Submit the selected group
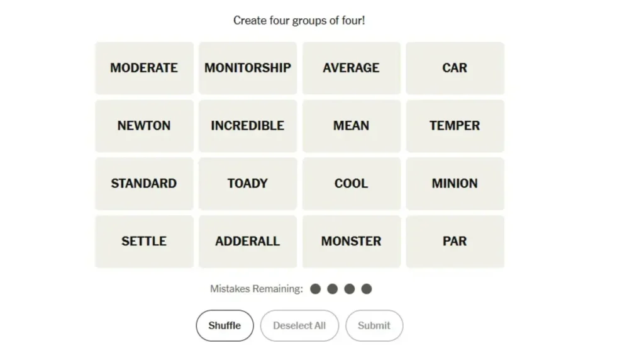This screenshot has height=348, width=644. [x=374, y=326]
